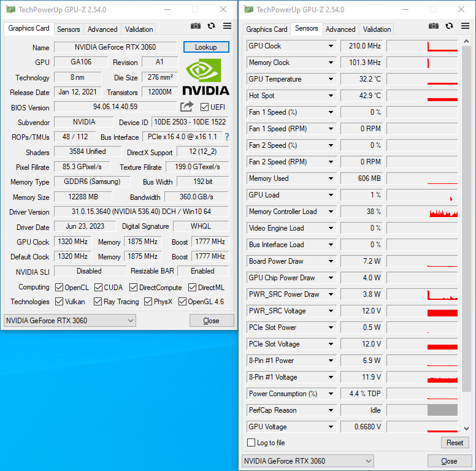Click the PerfCap Reason gray status bar
This screenshot has height=471, width=476.
443,410
